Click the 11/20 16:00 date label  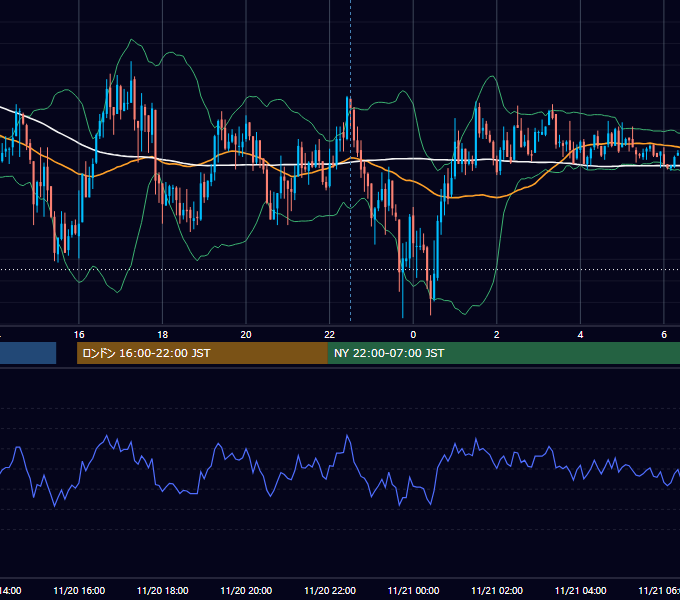point(79,590)
